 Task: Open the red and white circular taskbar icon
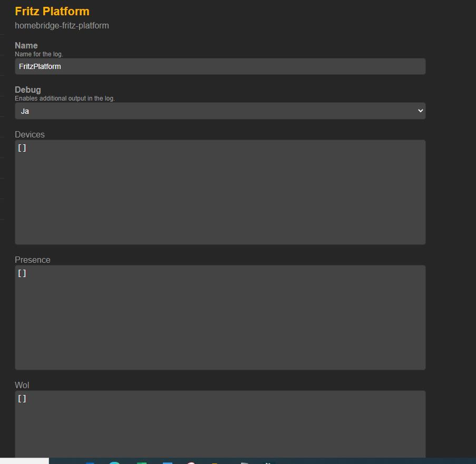(x=191, y=462)
